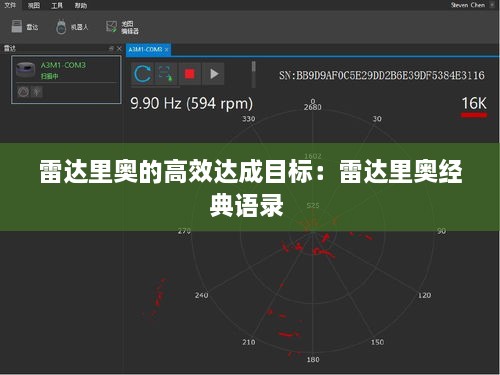Open the 工具 menu
Screen dimensions: 500x375
[x=57, y=5]
